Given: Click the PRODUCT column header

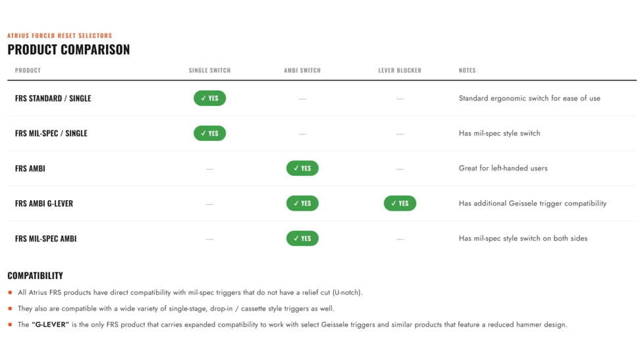Looking at the screenshot, I should pos(28,70).
